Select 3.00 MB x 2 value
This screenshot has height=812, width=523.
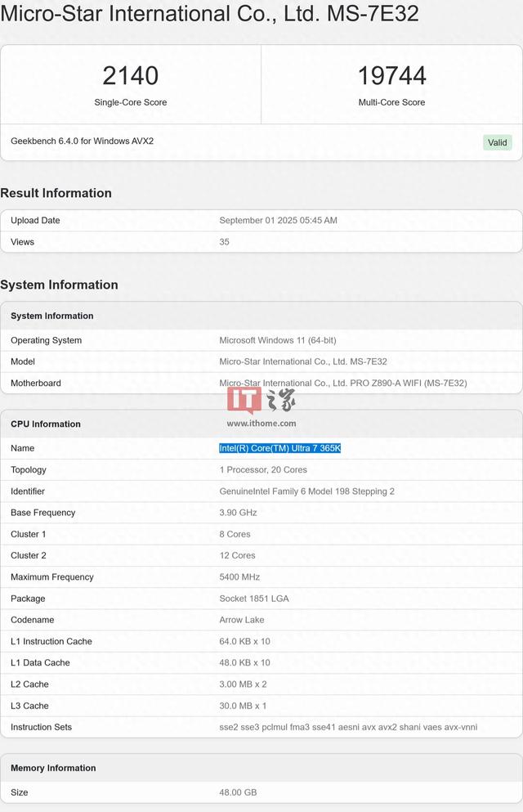click(244, 684)
